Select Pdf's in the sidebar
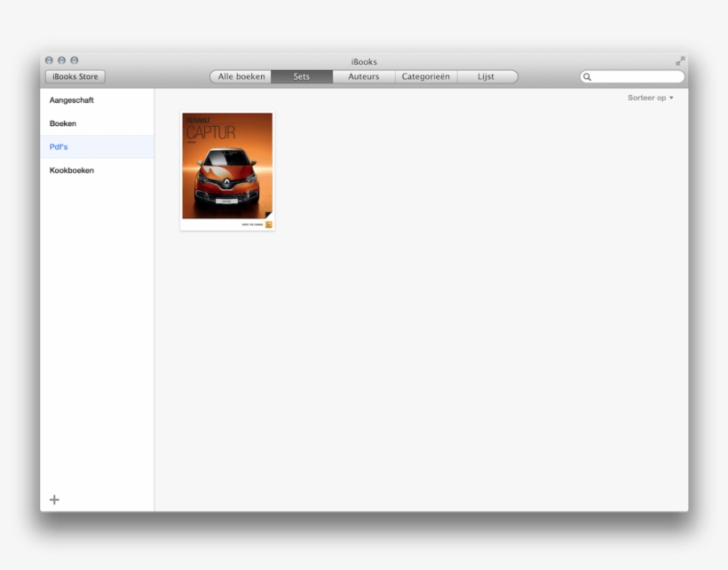Image resolution: width=728 pixels, height=570 pixels. (x=59, y=146)
